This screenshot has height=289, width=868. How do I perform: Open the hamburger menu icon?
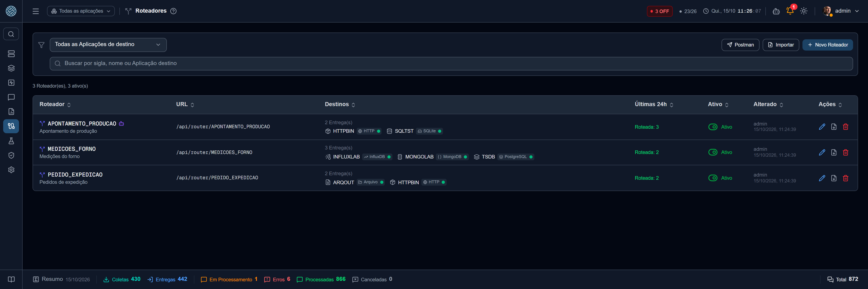pyautogui.click(x=36, y=11)
